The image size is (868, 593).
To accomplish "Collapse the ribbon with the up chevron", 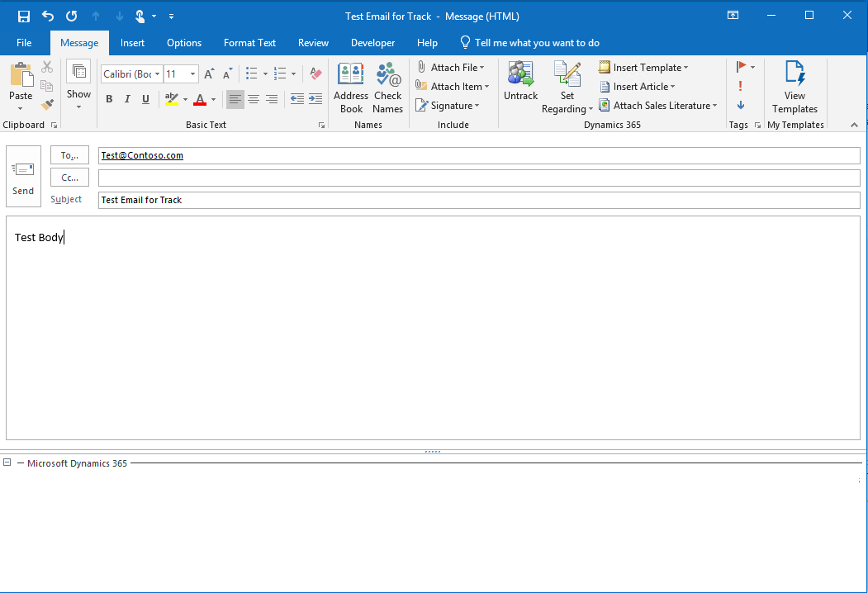I will click(x=854, y=126).
